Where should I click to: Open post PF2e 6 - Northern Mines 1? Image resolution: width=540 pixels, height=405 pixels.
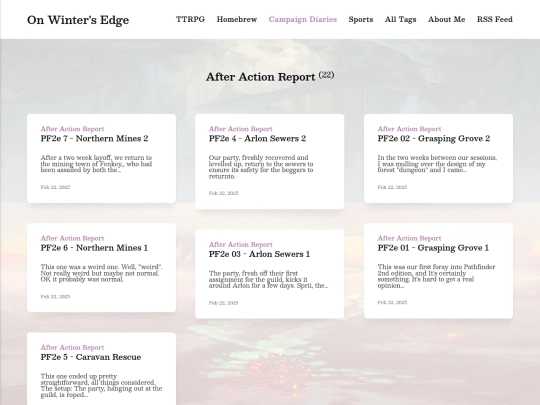(94, 248)
